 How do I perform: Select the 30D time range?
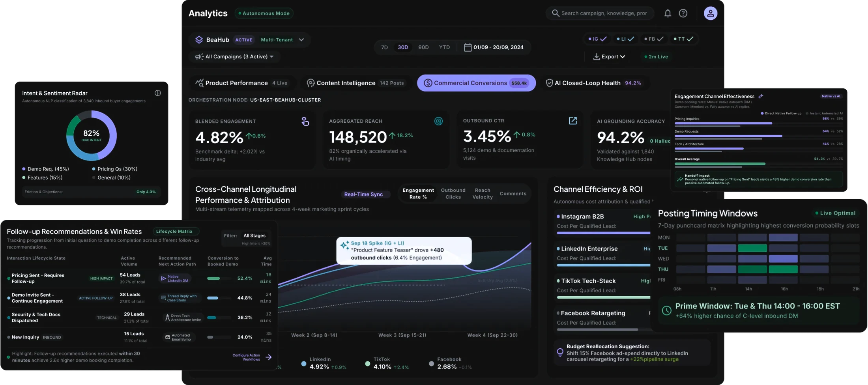tap(403, 47)
